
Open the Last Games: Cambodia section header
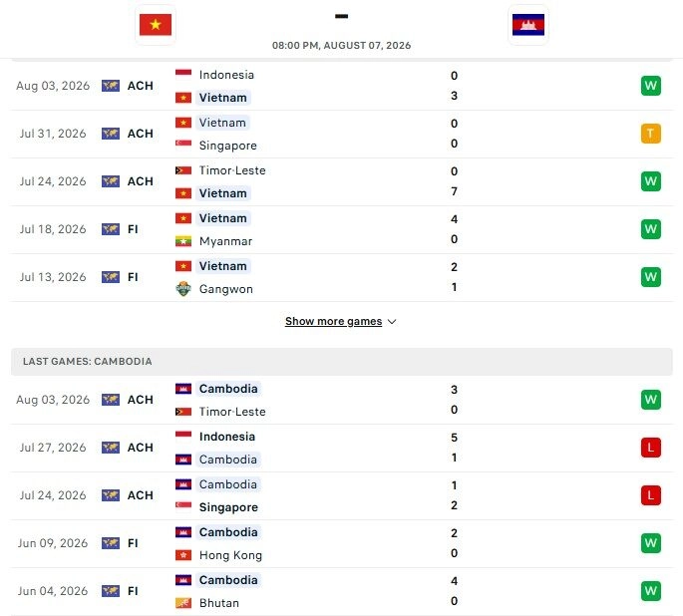[341, 362]
